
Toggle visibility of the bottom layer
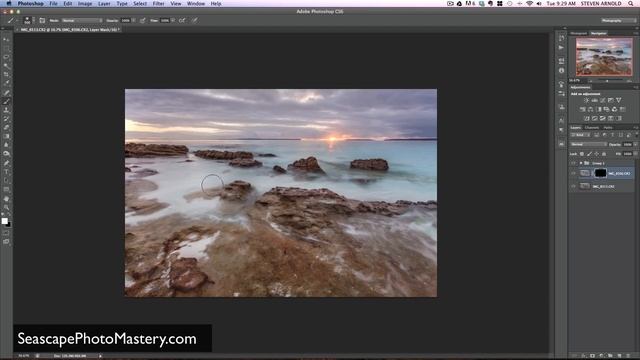pyautogui.click(x=573, y=187)
